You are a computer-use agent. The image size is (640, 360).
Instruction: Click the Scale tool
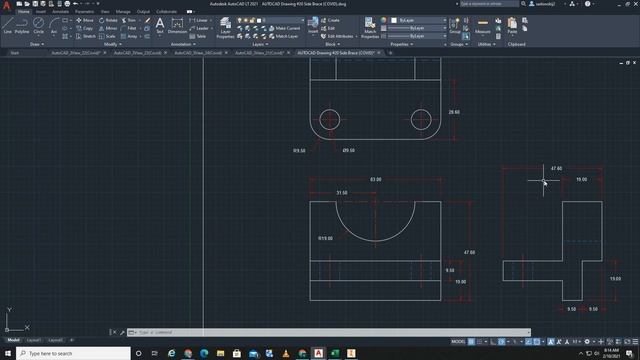click(107, 36)
